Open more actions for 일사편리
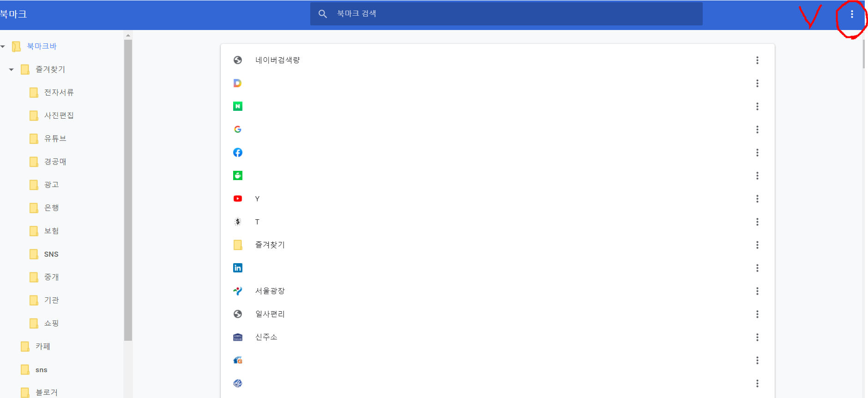 pyautogui.click(x=757, y=314)
